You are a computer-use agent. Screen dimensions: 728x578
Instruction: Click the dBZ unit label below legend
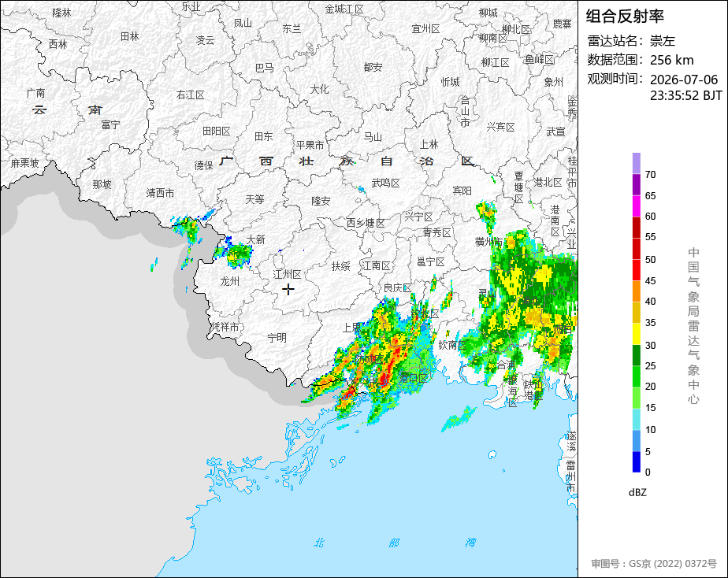637,493
